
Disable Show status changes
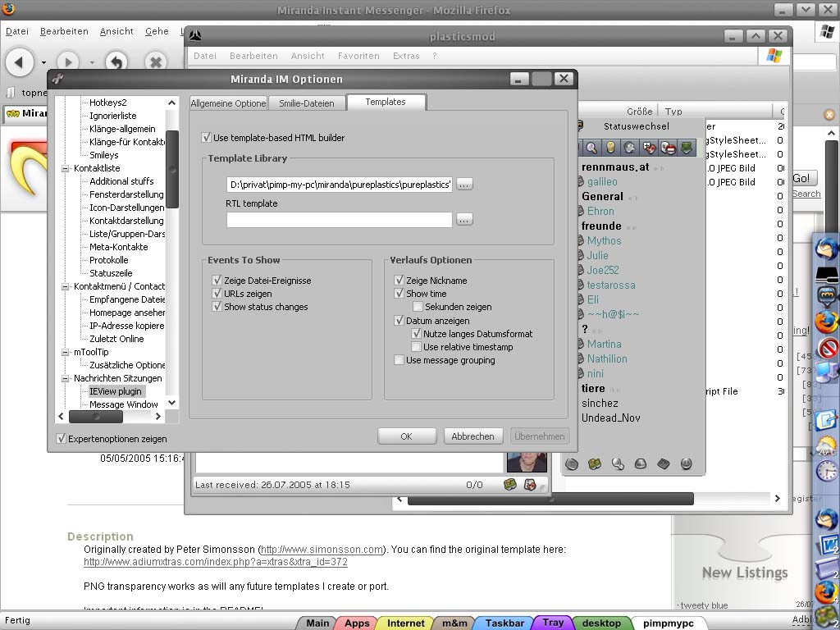217,307
